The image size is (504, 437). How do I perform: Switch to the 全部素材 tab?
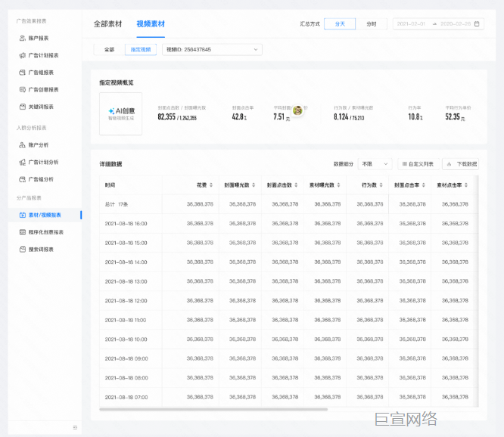(x=109, y=24)
